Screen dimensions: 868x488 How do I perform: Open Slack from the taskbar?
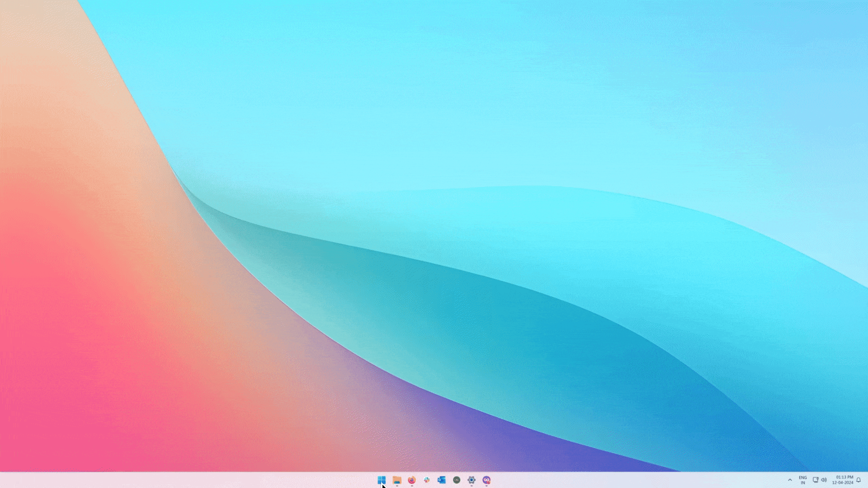pos(427,480)
